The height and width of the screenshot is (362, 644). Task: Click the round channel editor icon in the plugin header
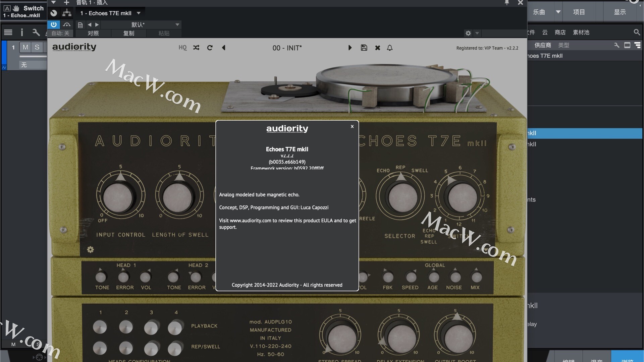[54, 13]
